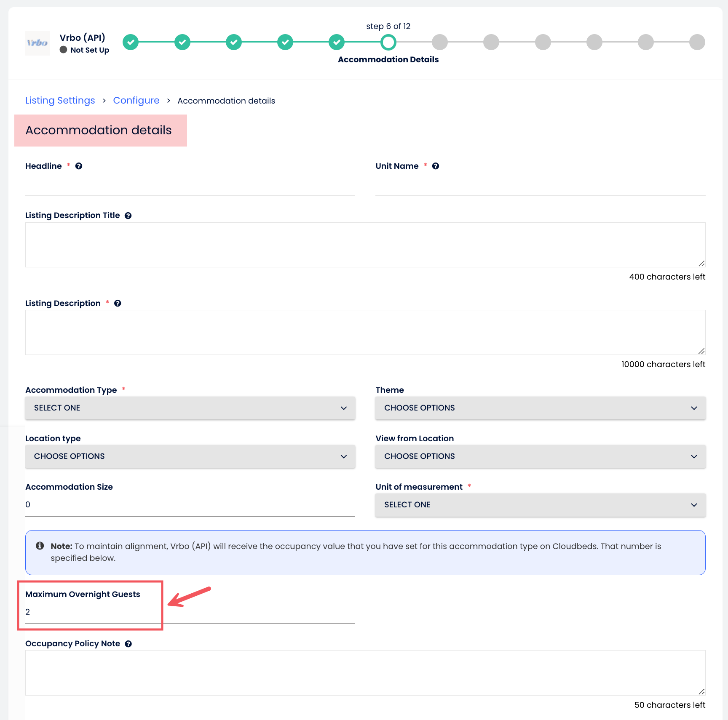This screenshot has width=728, height=720.
Task: Open the Configure breadcrumb link
Action: [x=136, y=101]
